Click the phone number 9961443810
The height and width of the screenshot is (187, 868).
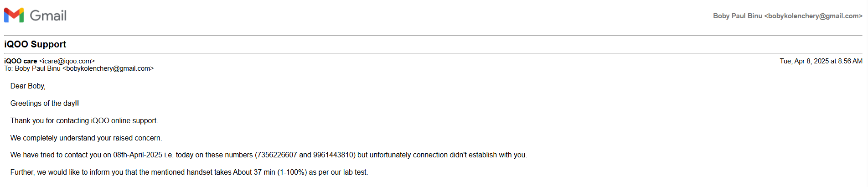point(333,155)
